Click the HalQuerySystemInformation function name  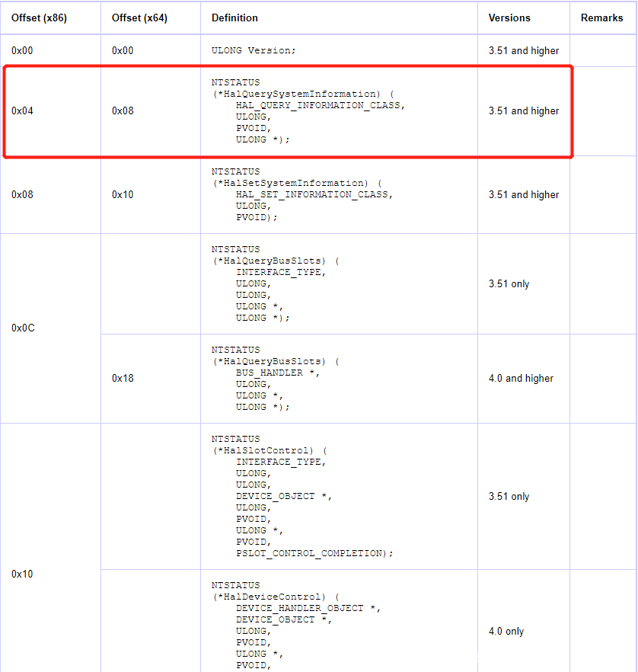(298, 94)
